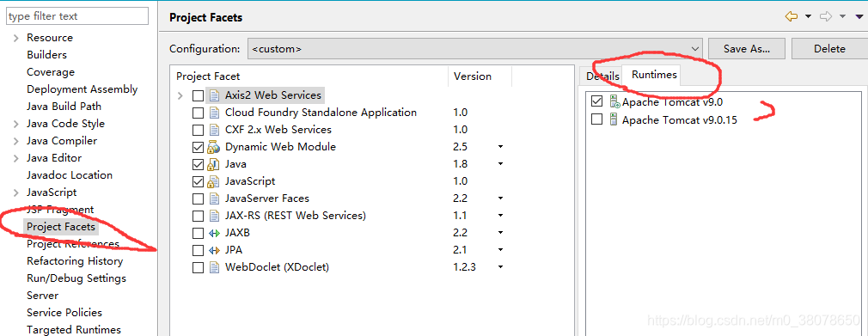868x336 pixels.
Task: Uncheck the Java facet checkbox
Action: [198, 164]
